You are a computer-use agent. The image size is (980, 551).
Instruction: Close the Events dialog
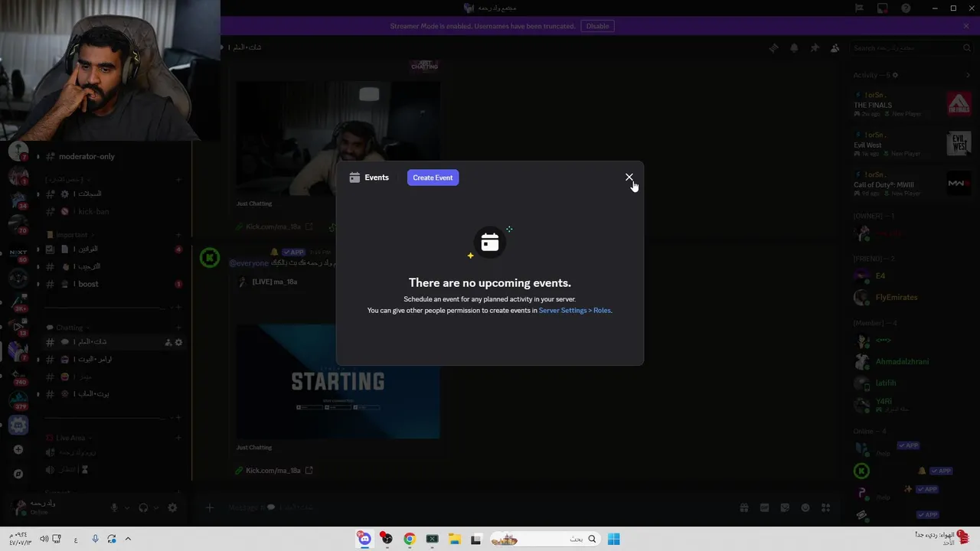coord(629,178)
